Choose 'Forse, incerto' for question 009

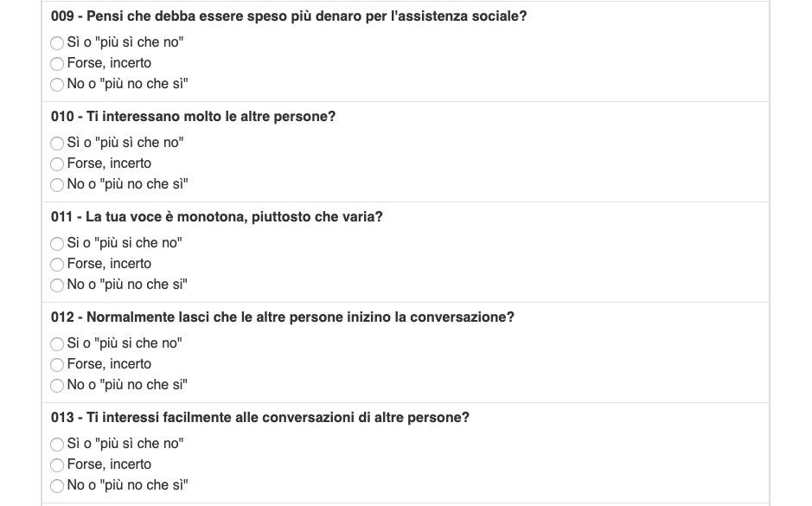point(57,64)
